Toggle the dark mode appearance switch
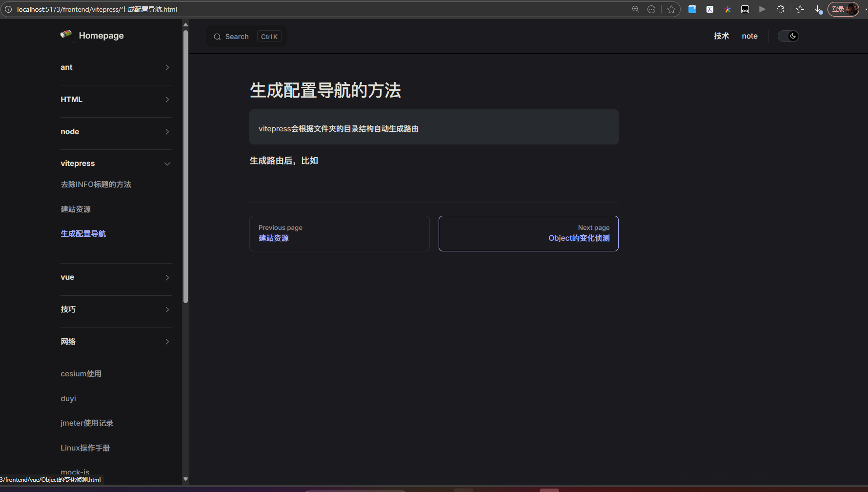 (x=788, y=36)
